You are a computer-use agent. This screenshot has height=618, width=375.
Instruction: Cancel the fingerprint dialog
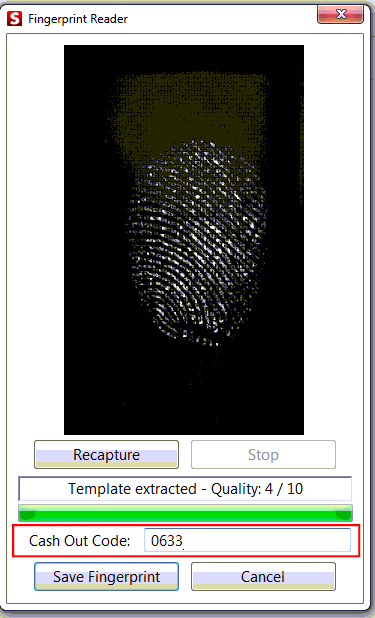263,577
